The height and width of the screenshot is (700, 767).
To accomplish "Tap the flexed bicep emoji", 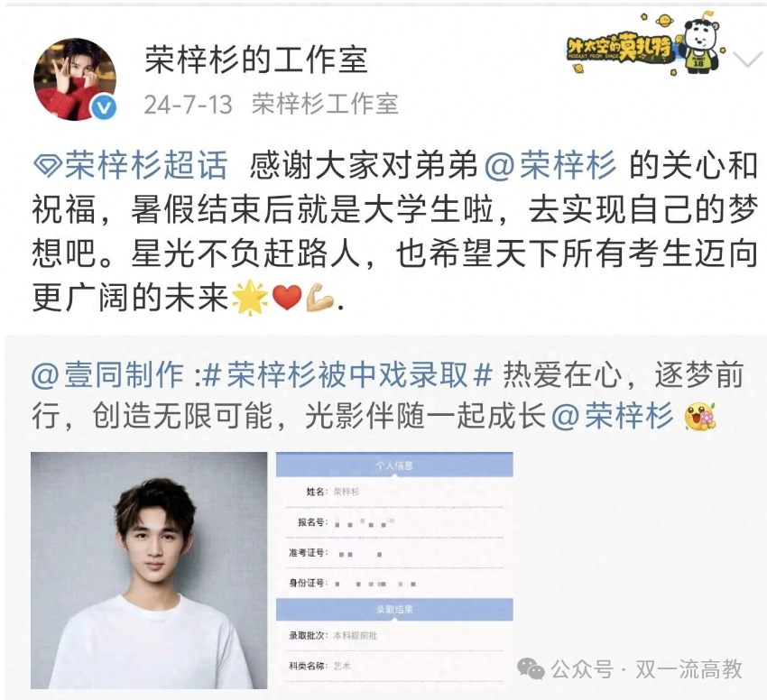I will pos(320,298).
